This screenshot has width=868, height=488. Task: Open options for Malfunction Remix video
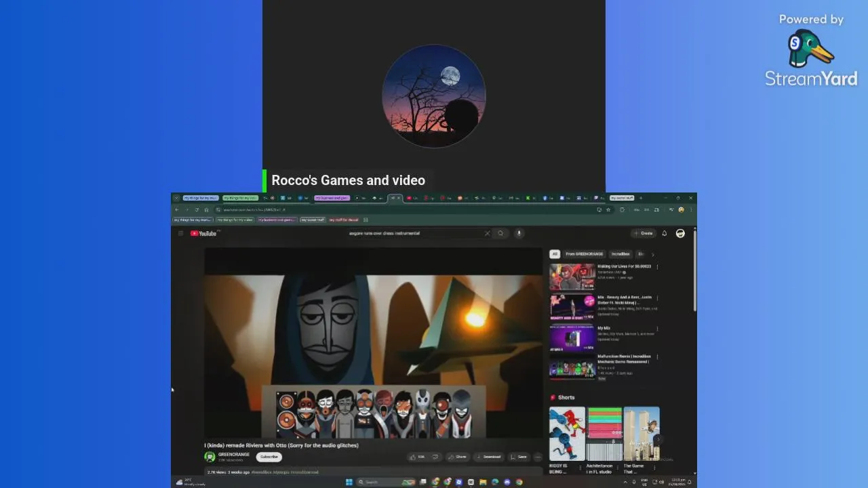[657, 357]
